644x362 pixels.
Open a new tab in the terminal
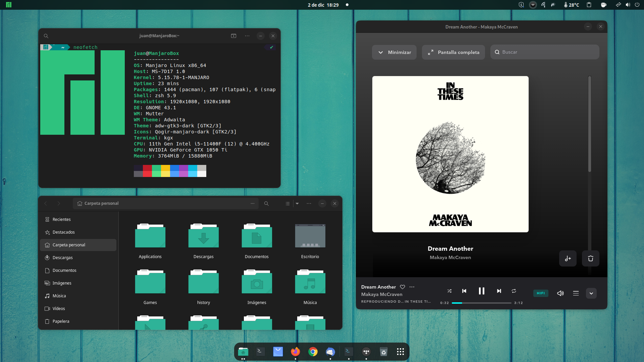click(234, 36)
